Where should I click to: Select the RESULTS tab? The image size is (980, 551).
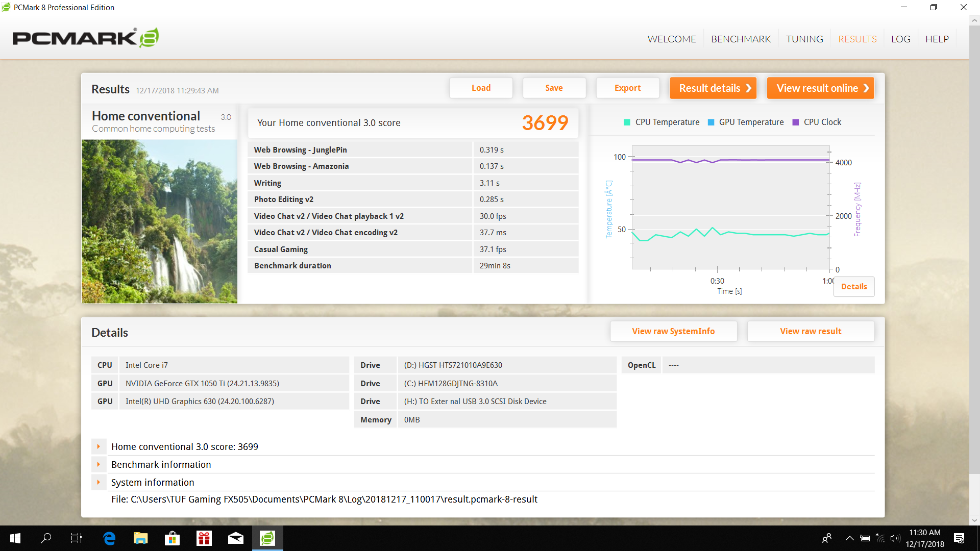coord(857,39)
